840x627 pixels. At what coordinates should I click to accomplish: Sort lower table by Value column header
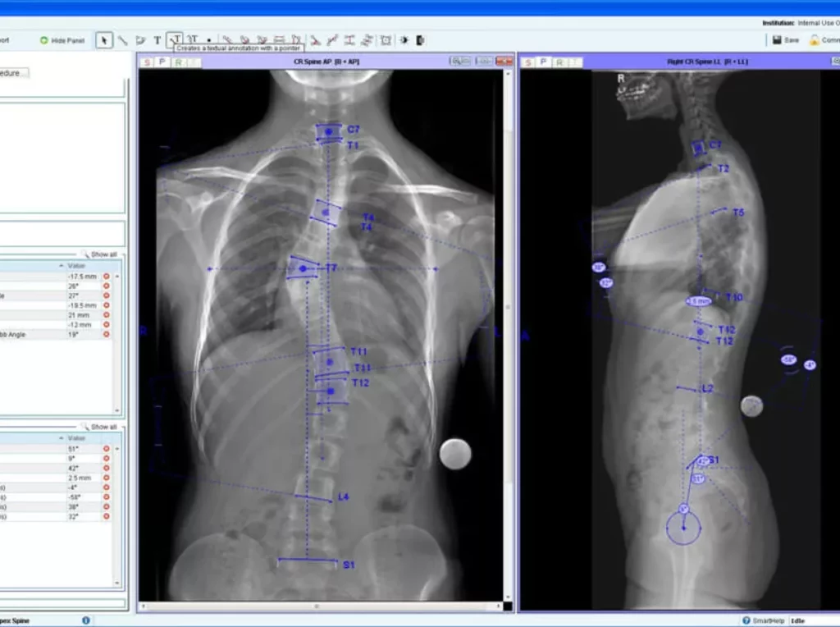click(76, 438)
